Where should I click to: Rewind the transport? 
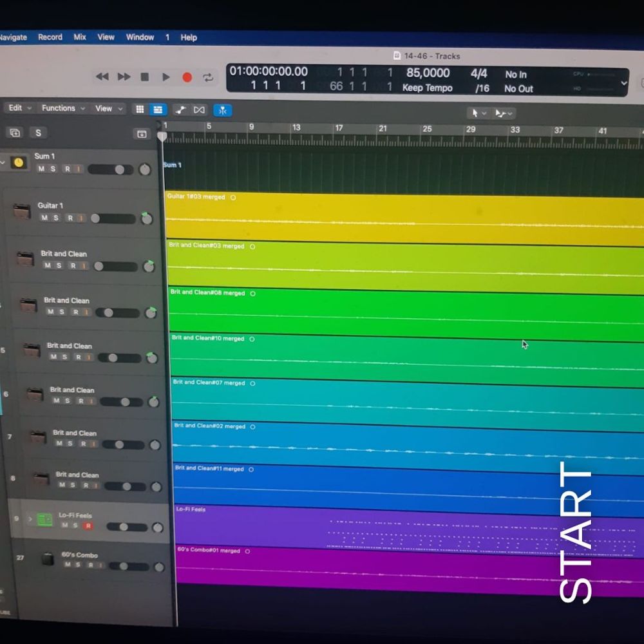point(102,77)
